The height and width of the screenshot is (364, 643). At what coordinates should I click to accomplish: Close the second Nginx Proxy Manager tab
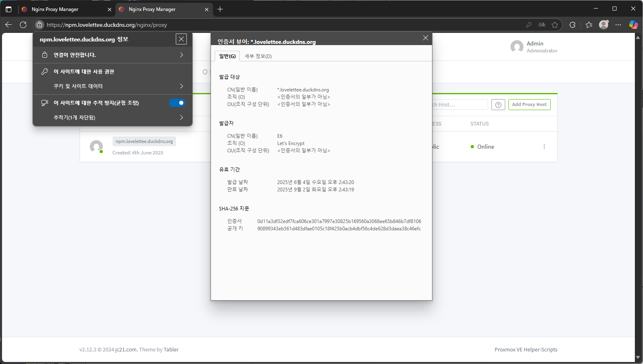(206, 9)
